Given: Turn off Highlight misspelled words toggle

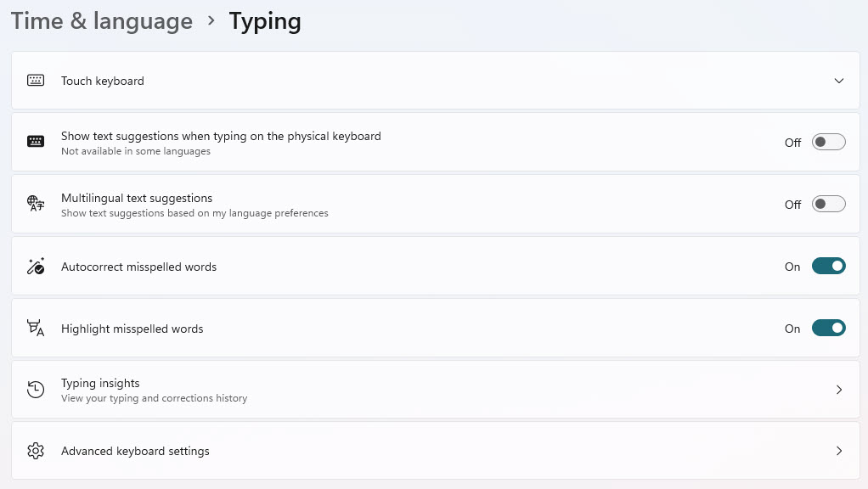Looking at the screenshot, I should coord(828,328).
